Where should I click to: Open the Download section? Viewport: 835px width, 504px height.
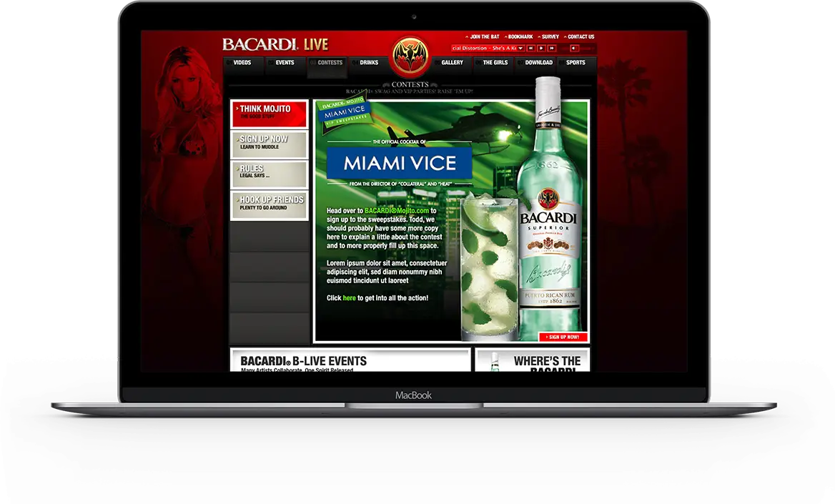[x=538, y=63]
